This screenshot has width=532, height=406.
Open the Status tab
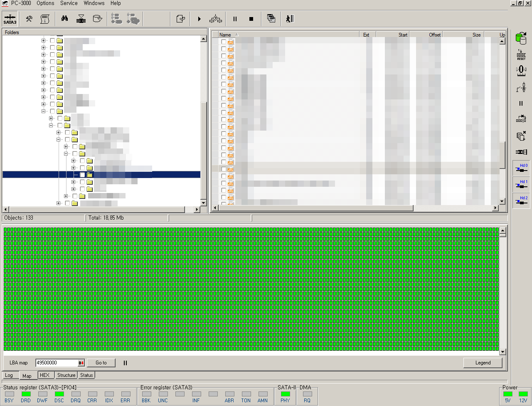86,375
